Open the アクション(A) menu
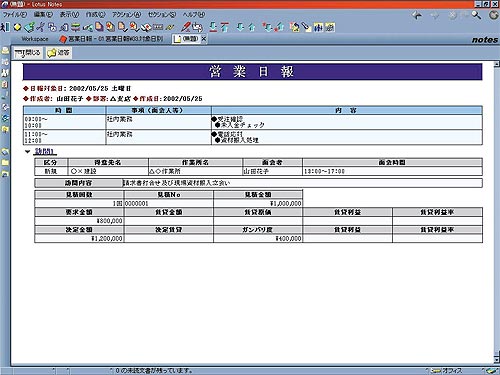The width and height of the screenshot is (500, 375). pos(126,14)
